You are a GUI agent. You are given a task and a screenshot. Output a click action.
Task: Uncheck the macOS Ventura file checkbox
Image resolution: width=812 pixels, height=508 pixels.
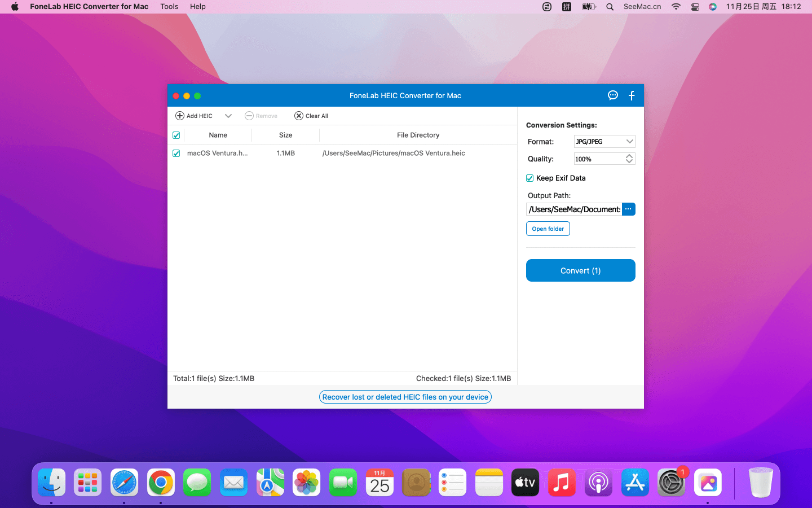pyautogui.click(x=176, y=154)
